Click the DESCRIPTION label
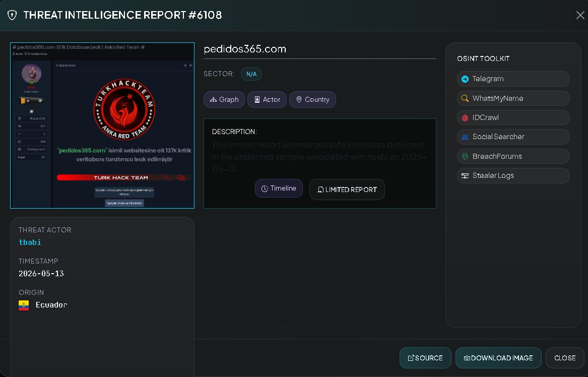588x377 pixels. tap(234, 132)
